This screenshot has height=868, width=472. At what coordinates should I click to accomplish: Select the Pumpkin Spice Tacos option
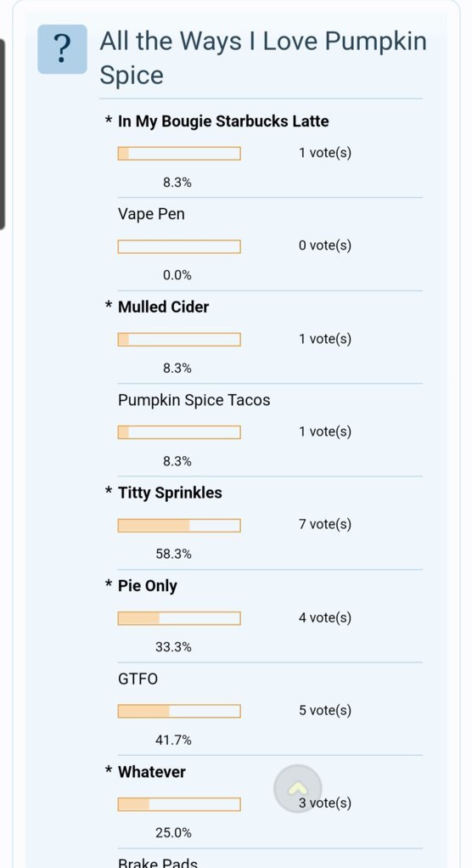(194, 400)
